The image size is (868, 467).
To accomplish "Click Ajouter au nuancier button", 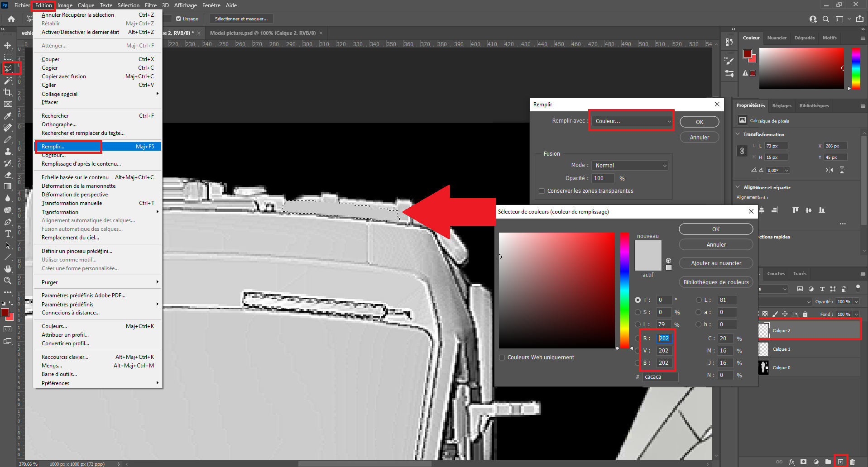I will (716, 263).
